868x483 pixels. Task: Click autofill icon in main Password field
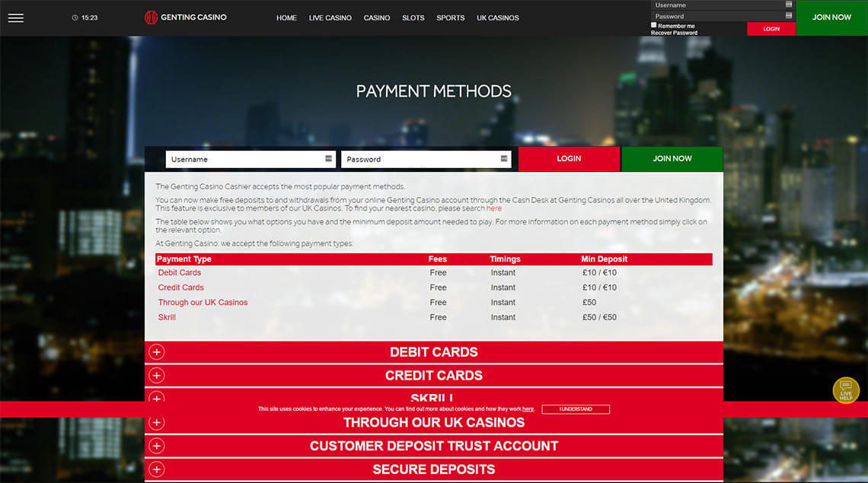click(504, 159)
